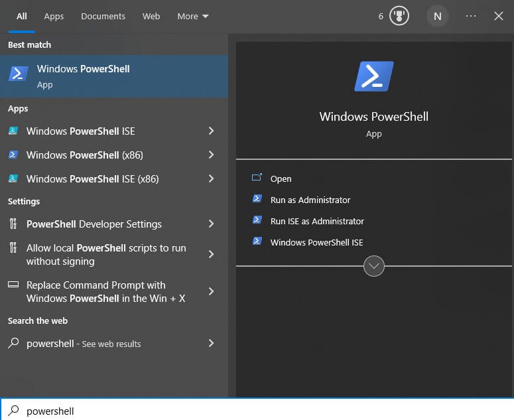514x420 pixels.
Task: Expand the preview actions with the down-arrow circle
Action: pyautogui.click(x=374, y=266)
